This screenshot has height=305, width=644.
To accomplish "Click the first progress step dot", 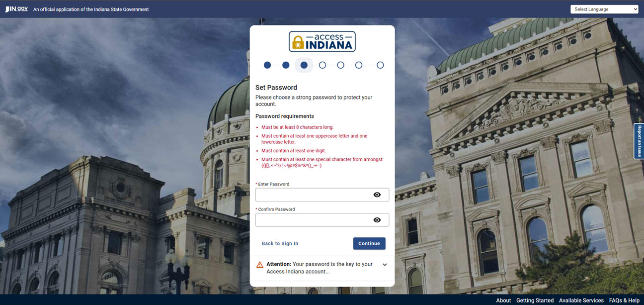I will tap(267, 65).
